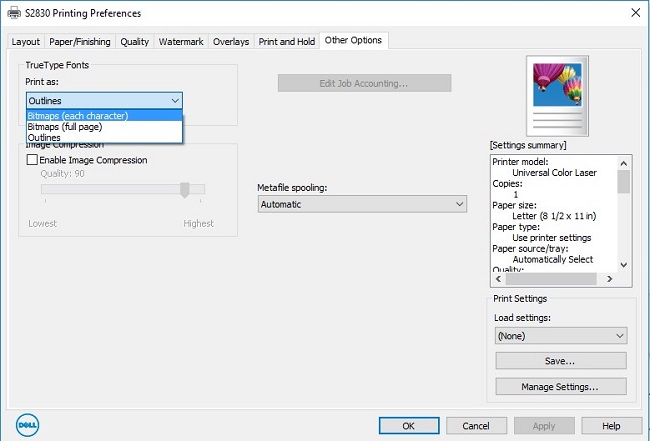Click the balloon page preview thumbnail
The height and width of the screenshot is (441, 650).
coord(557,96)
